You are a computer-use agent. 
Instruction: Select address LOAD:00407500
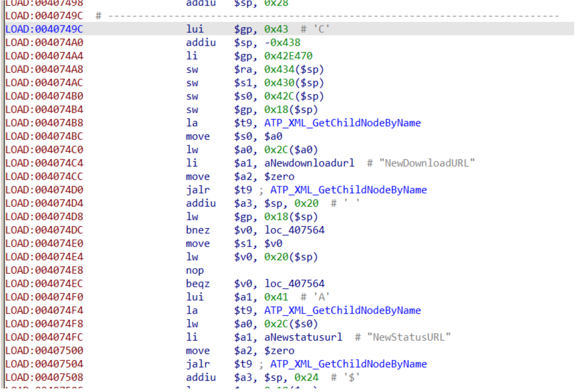pos(44,350)
